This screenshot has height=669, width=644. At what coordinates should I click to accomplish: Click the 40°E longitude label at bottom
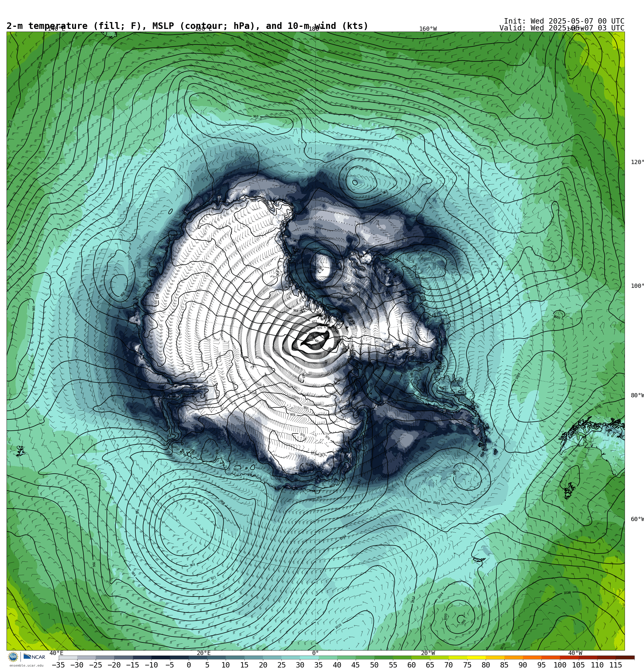tap(56, 653)
